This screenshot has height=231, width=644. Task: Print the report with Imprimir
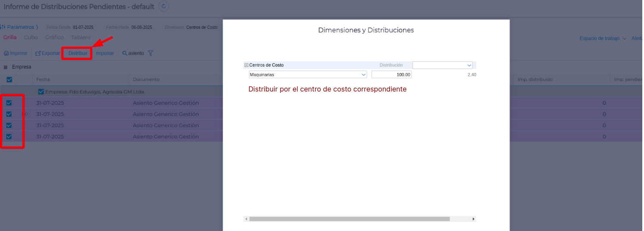16,54
